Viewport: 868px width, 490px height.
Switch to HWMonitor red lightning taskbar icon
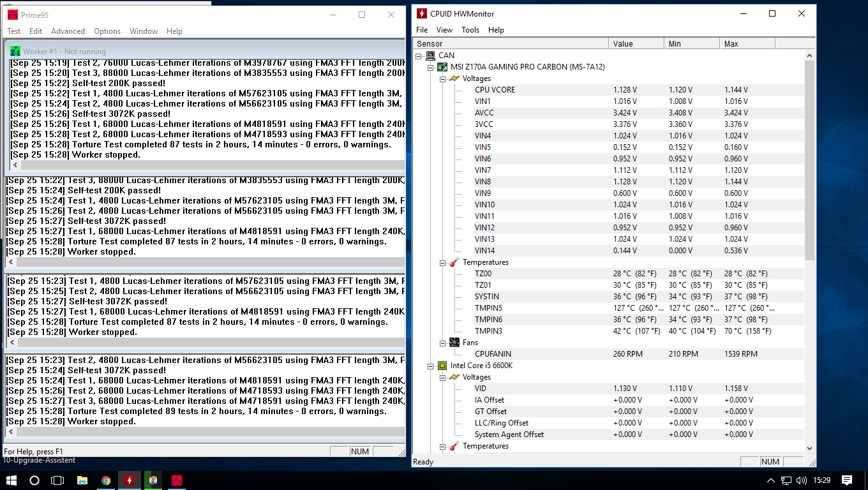130,480
